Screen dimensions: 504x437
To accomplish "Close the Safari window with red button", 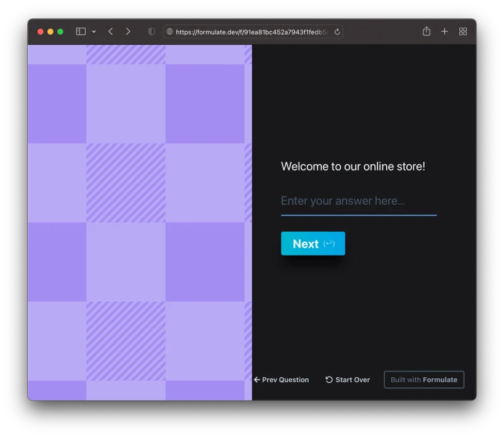I will coord(41,31).
